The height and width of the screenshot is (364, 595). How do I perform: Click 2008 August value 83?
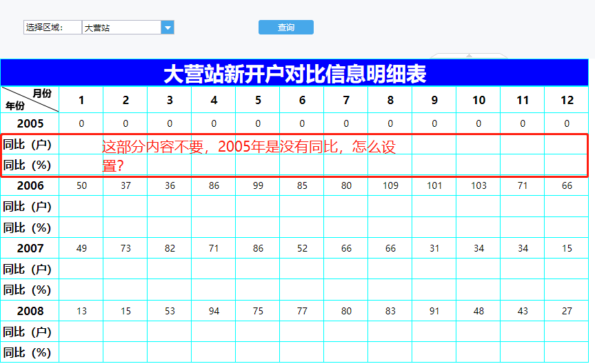point(390,311)
